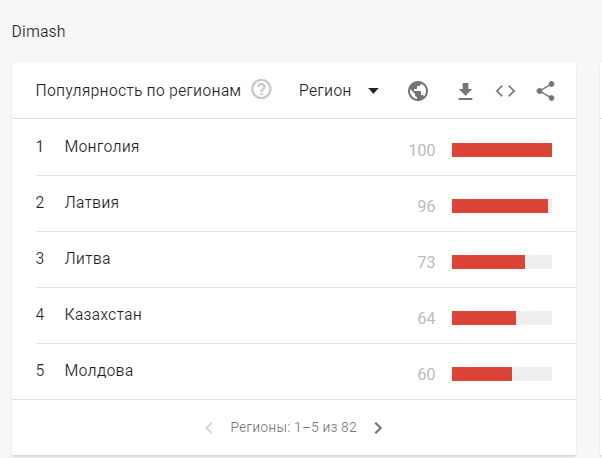
Task: Click the Регионы: 1–5 из 82 pagination text
Action: pos(294,427)
